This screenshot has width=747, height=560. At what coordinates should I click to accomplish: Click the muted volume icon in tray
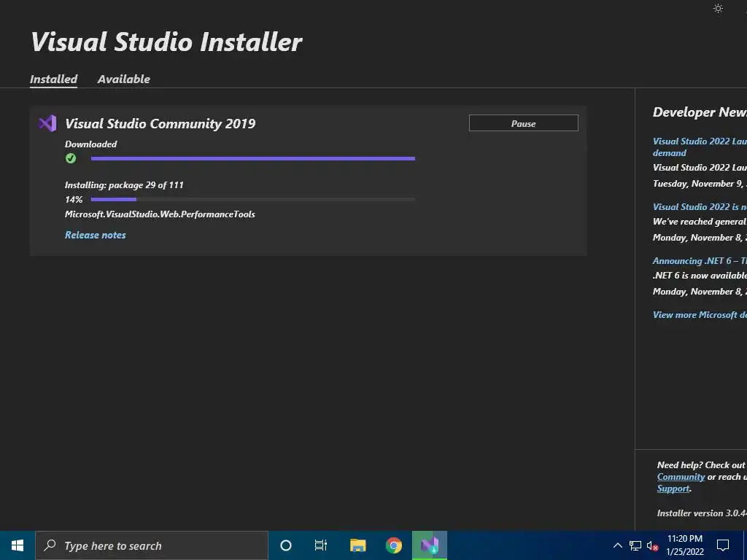(652, 545)
